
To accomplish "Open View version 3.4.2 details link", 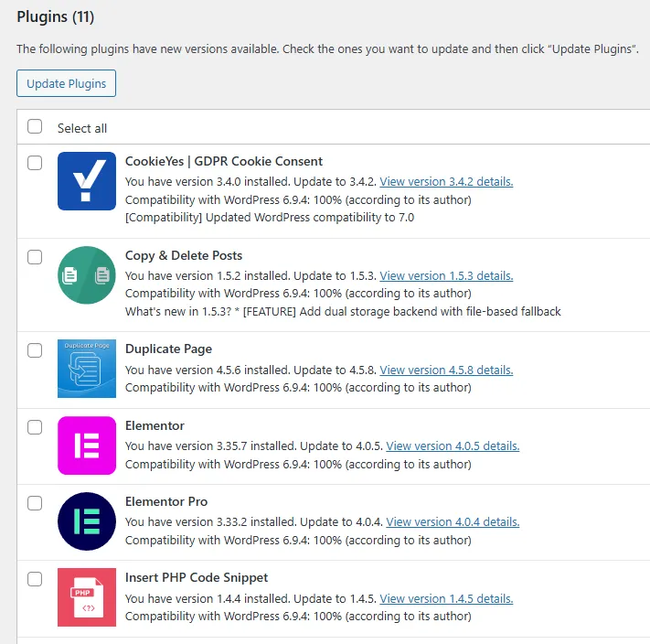I will [x=446, y=182].
